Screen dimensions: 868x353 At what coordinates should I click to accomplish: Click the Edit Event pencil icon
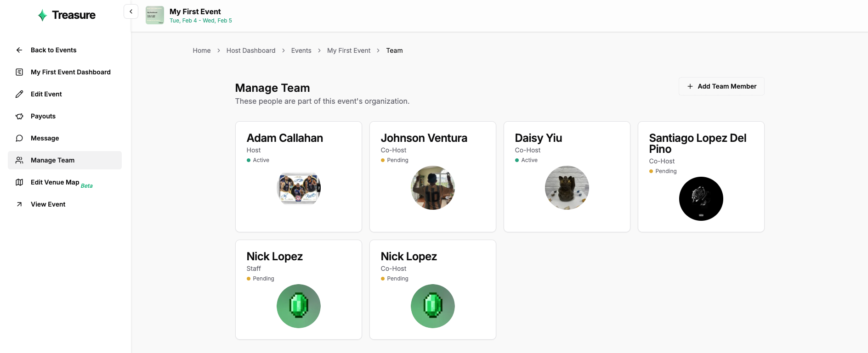(x=19, y=94)
